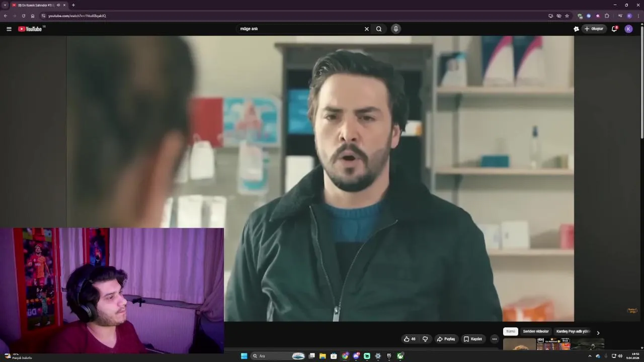Bookmark this page with star icon
The image size is (644, 362).
(567, 16)
